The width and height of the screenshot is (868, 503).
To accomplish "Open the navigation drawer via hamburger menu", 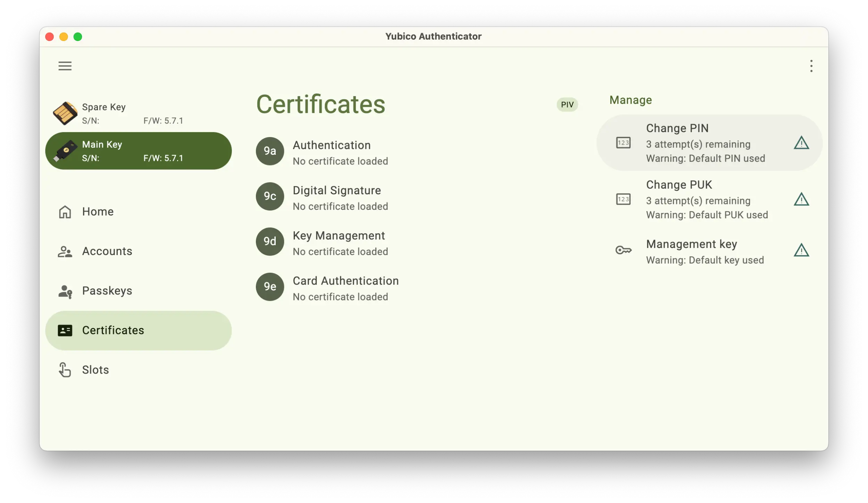I will (x=65, y=66).
